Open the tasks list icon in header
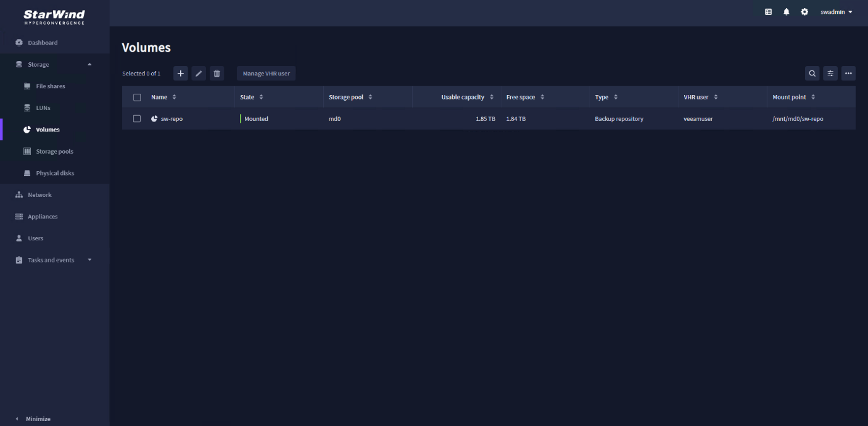The image size is (868, 426). 768,12
